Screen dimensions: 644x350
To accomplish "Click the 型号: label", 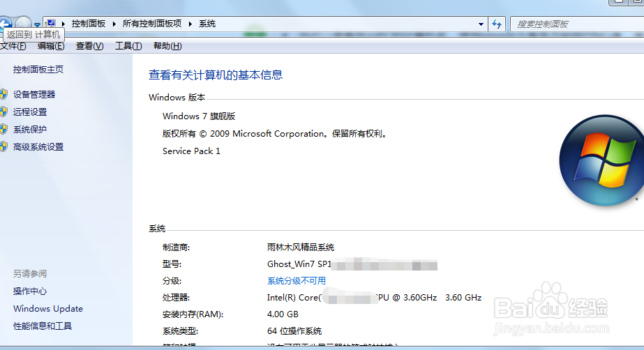I will point(172,264).
